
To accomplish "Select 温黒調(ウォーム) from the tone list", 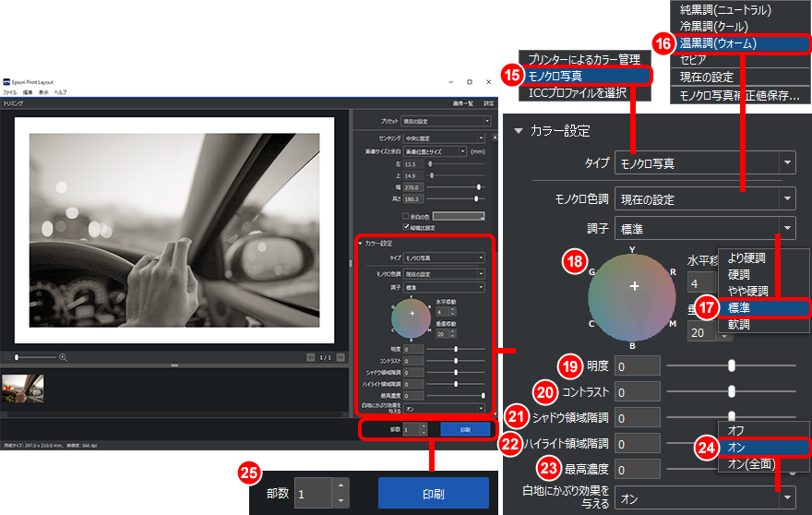I will tap(731, 43).
